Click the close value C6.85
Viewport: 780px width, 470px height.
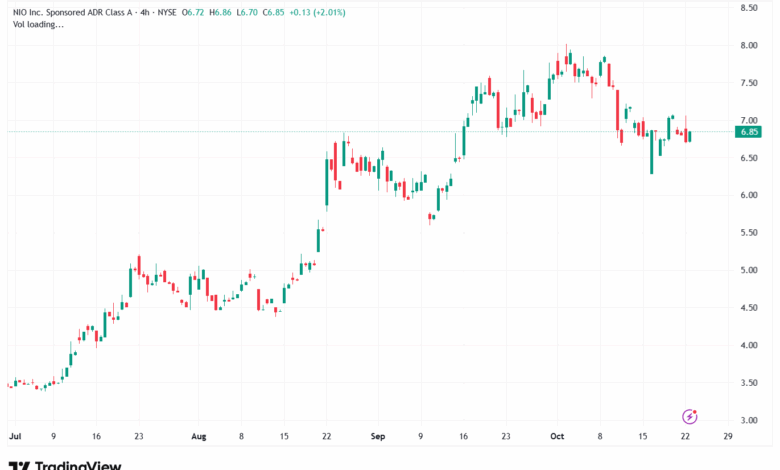pos(273,12)
